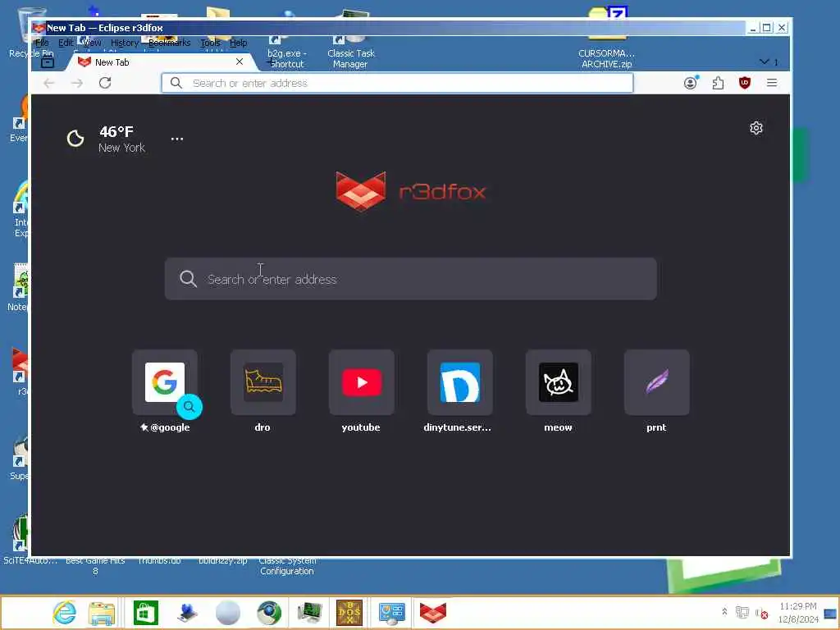Focus the center page search box
The image size is (840, 630).
click(x=411, y=279)
